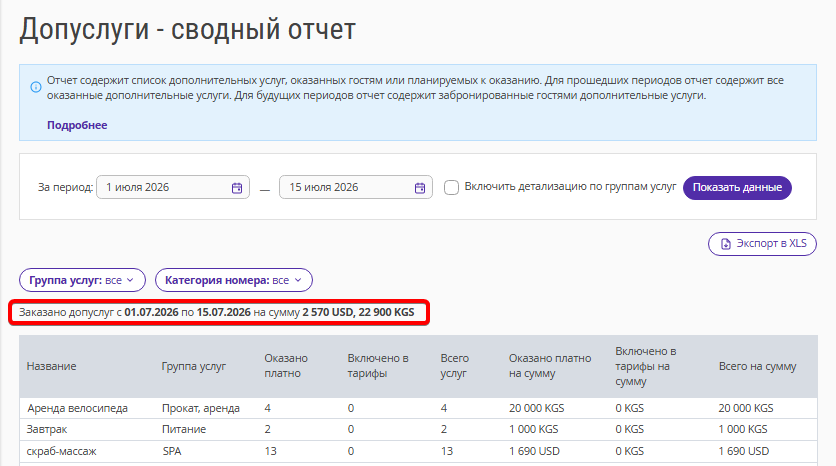The width and height of the screenshot is (836, 466).
Task: Select the 'Аренда велосипеда' row name
Action: pyautogui.click(x=77, y=408)
